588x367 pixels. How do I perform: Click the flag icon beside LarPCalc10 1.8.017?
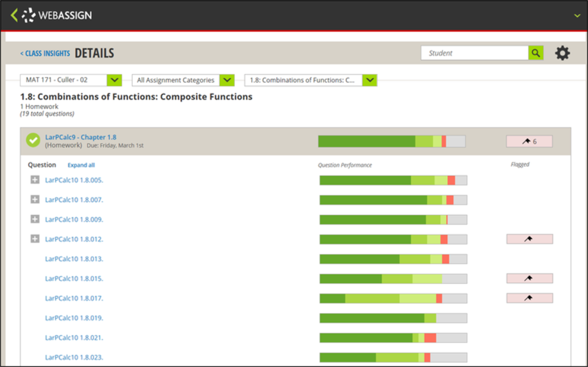529,298
